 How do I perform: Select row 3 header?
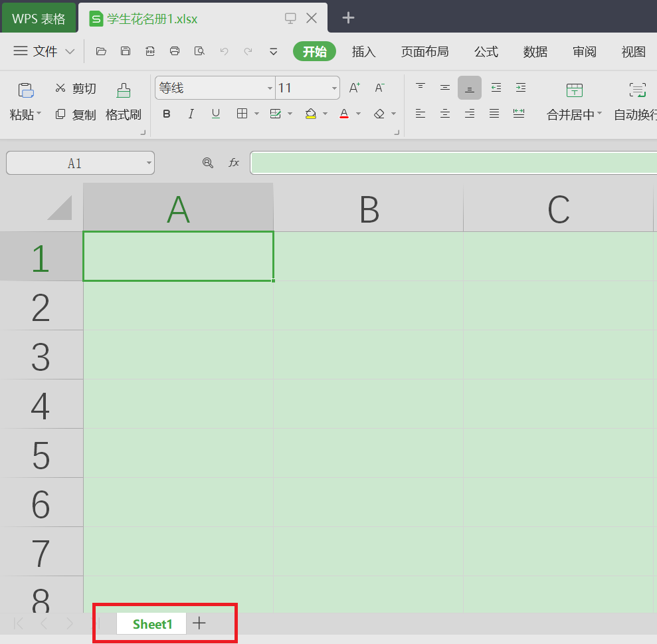coord(41,355)
